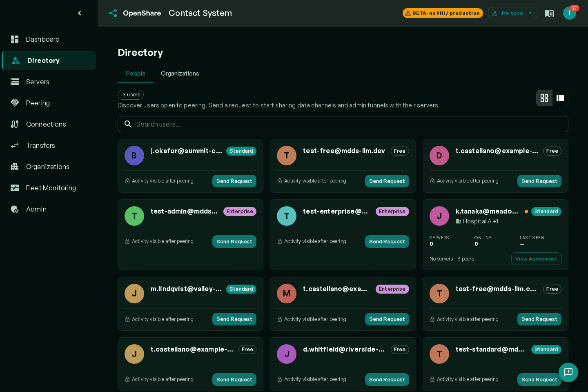Click the teal T avatar for test-enterprise
This screenshot has width=588, height=392.
[x=287, y=216]
